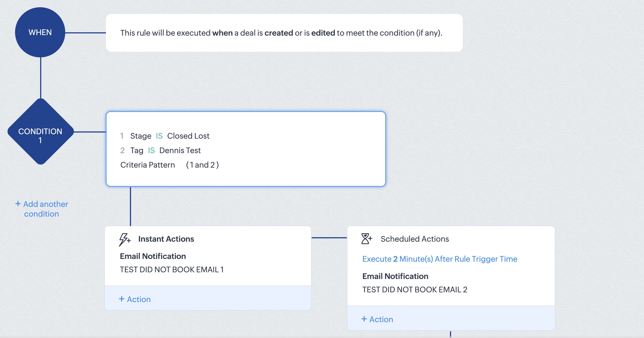
Task: Select Email Notification label under Scheduled Actions
Action: (395, 276)
